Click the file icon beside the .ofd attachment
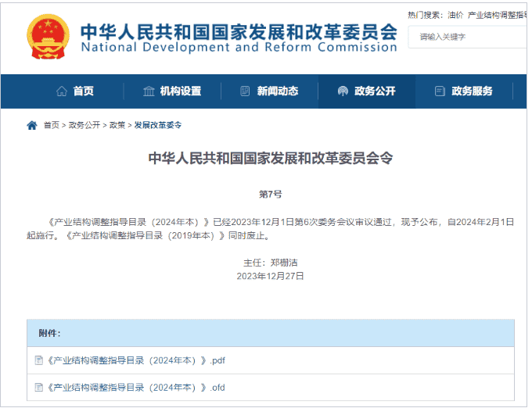532x408 pixels. pyautogui.click(x=38, y=387)
